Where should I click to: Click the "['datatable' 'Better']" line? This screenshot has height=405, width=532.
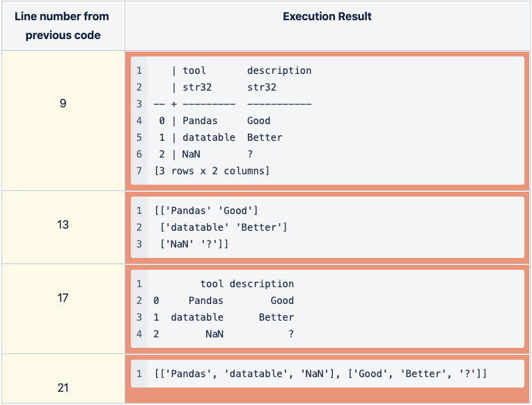click(x=223, y=227)
